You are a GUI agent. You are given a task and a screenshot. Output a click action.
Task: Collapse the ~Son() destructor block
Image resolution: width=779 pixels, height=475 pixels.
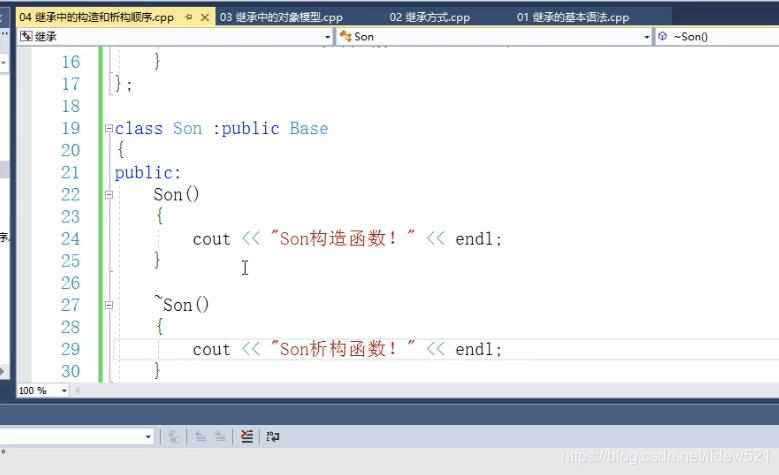[x=109, y=305]
